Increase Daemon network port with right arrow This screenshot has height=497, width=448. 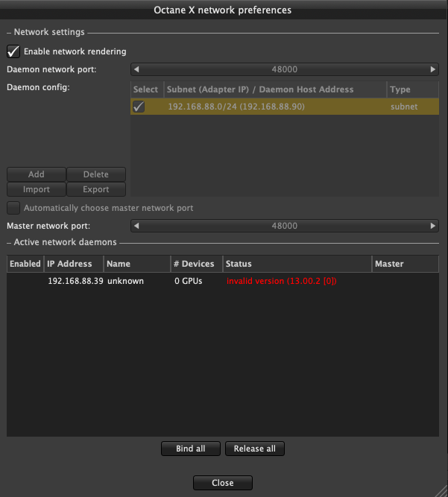point(433,69)
